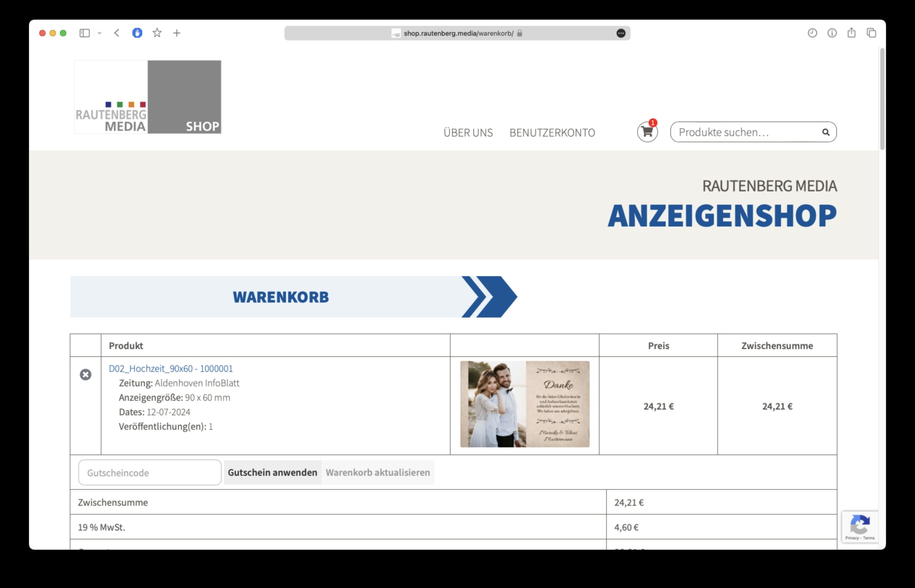The image size is (915, 588).
Task: Open a new tab with plus icon
Action: [176, 33]
